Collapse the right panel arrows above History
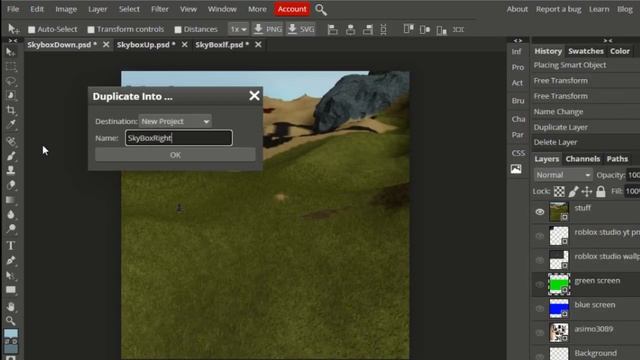This screenshot has width=640, height=360. tap(608, 40)
